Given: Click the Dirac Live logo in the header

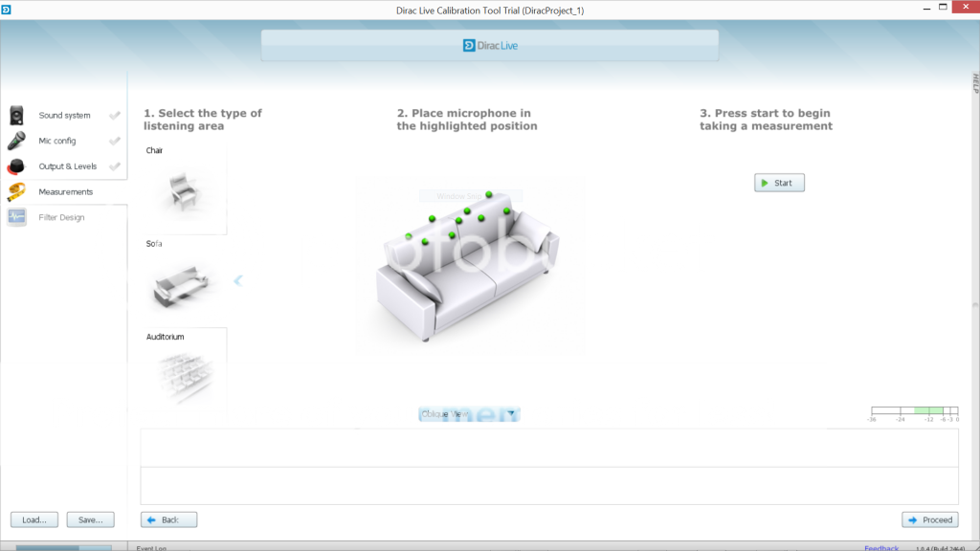Looking at the screenshot, I should (490, 46).
